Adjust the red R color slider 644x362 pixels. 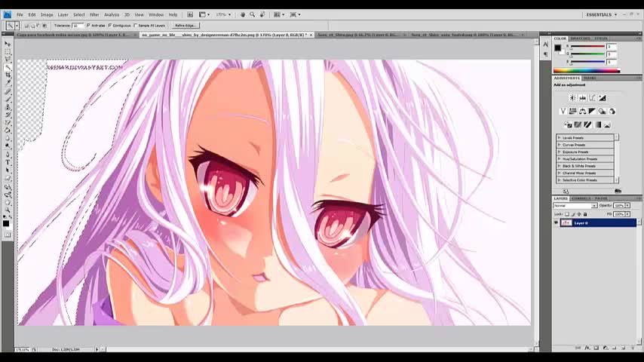587,47
